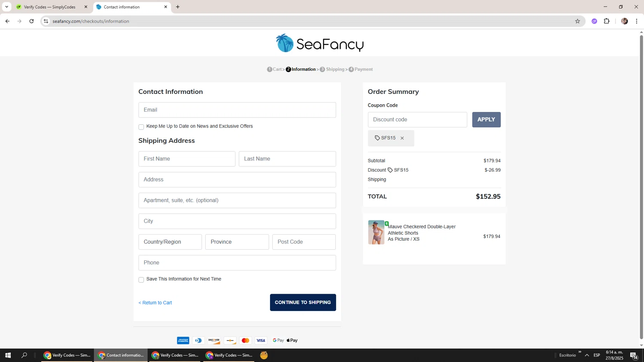Click the City input field

click(237, 221)
